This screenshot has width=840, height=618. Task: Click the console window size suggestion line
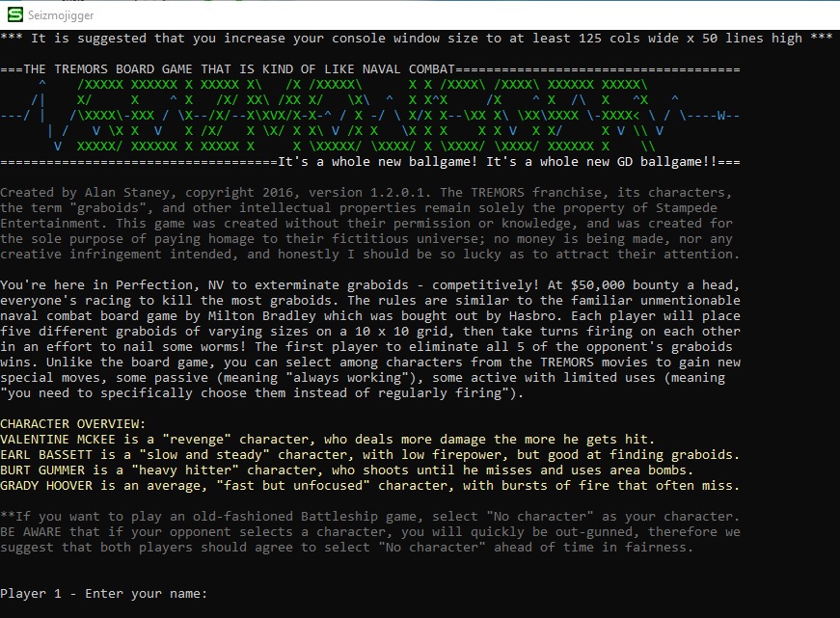click(x=417, y=38)
